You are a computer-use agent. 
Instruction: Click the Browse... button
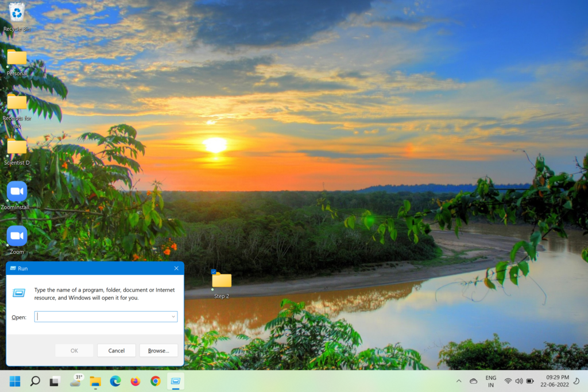(158, 351)
